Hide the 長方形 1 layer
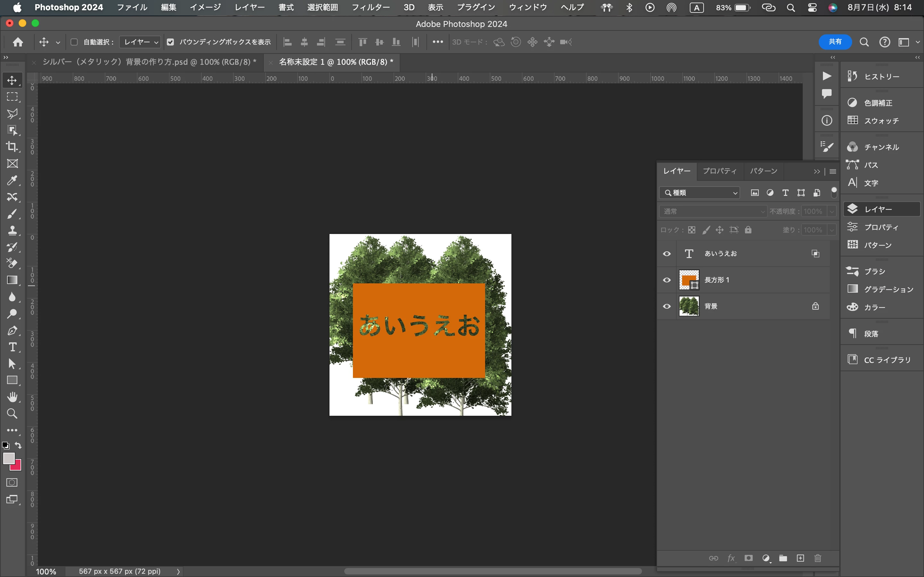 (x=667, y=280)
